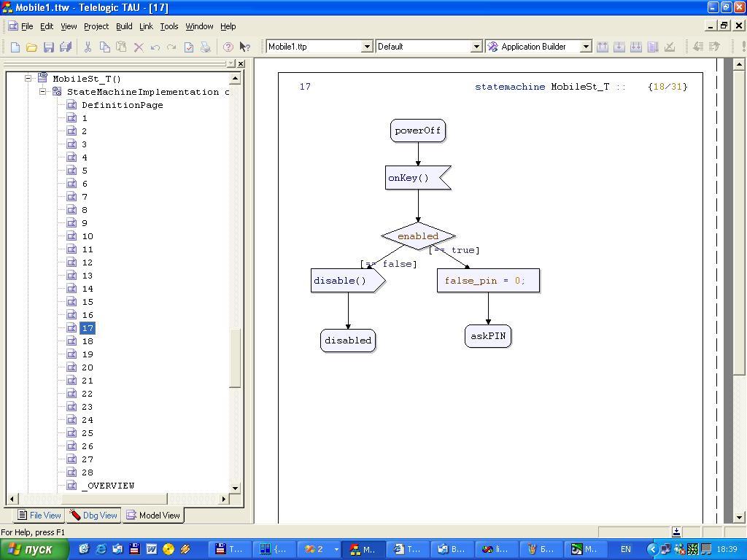Switch to the File View tab
Image resolution: width=747 pixels, height=560 pixels.
pyautogui.click(x=39, y=515)
